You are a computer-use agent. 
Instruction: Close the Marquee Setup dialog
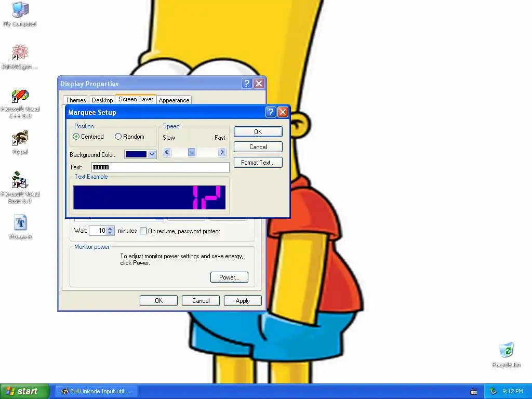pyautogui.click(x=283, y=112)
